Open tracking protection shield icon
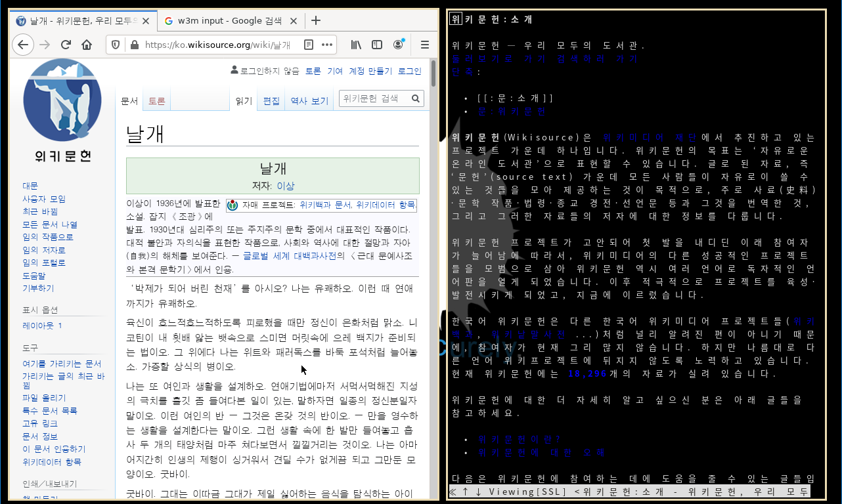 point(116,45)
